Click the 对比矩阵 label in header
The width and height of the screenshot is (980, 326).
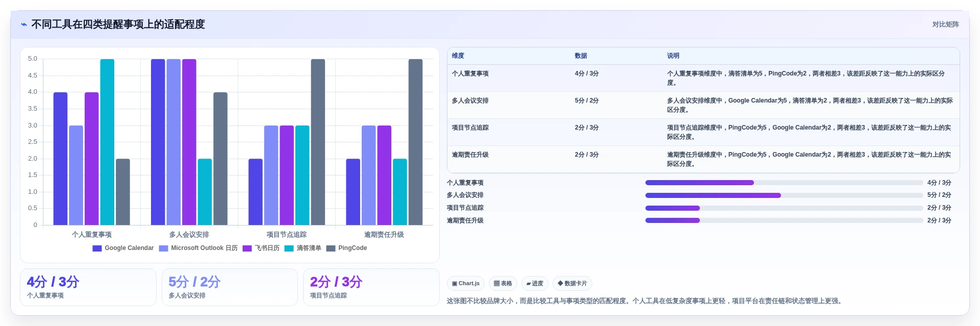(945, 24)
